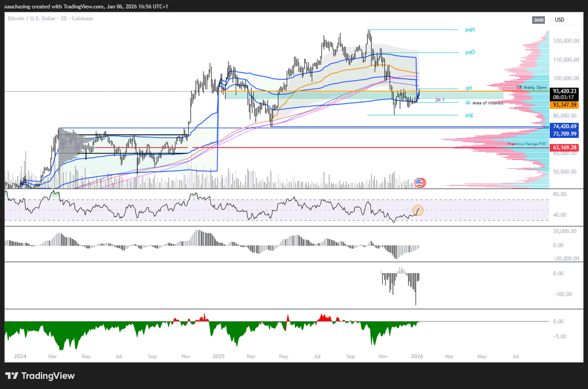Image resolution: width=588 pixels, height=389 pixels.
Task: Click the RSI 80.00 axis value
Action: [560, 194]
